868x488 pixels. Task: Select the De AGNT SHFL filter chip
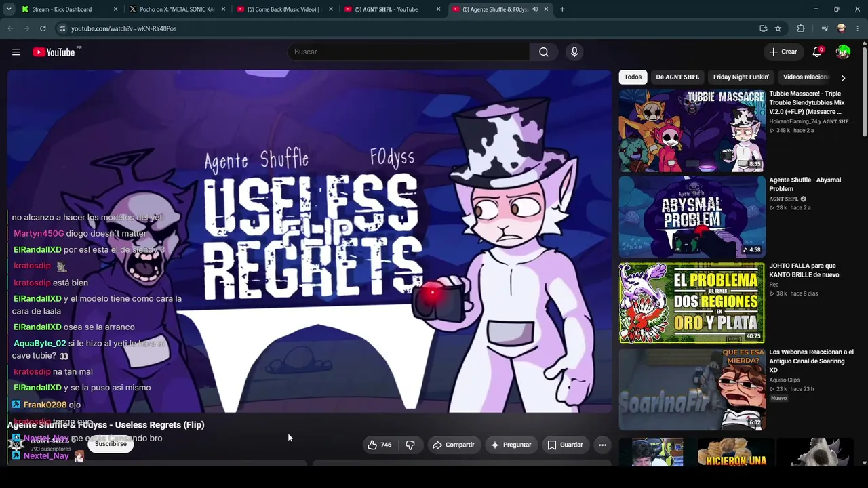pos(677,77)
